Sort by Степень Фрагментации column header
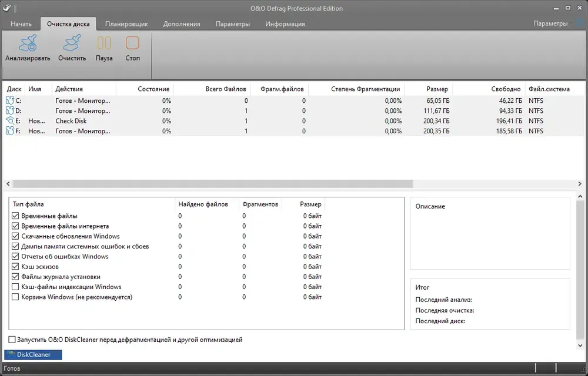The height and width of the screenshot is (376, 588). click(x=366, y=89)
